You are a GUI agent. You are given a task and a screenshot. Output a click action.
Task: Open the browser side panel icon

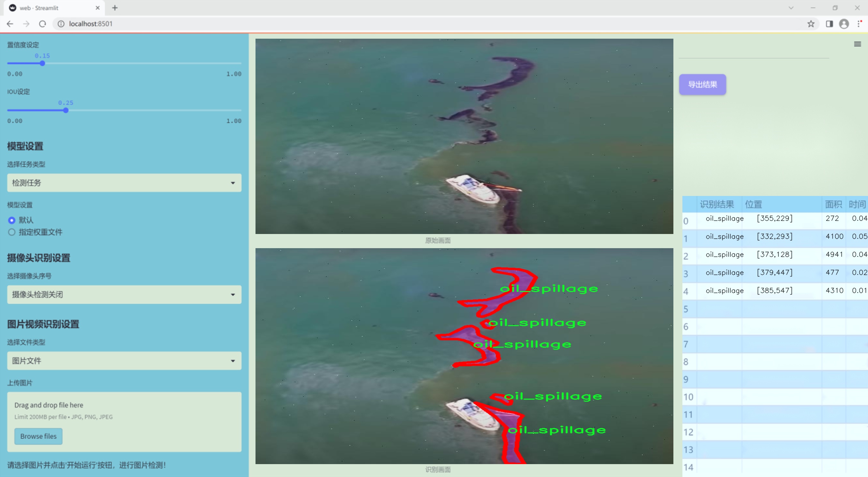click(x=829, y=24)
